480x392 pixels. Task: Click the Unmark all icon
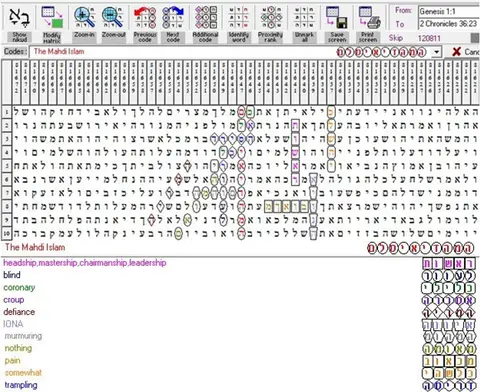304,17
